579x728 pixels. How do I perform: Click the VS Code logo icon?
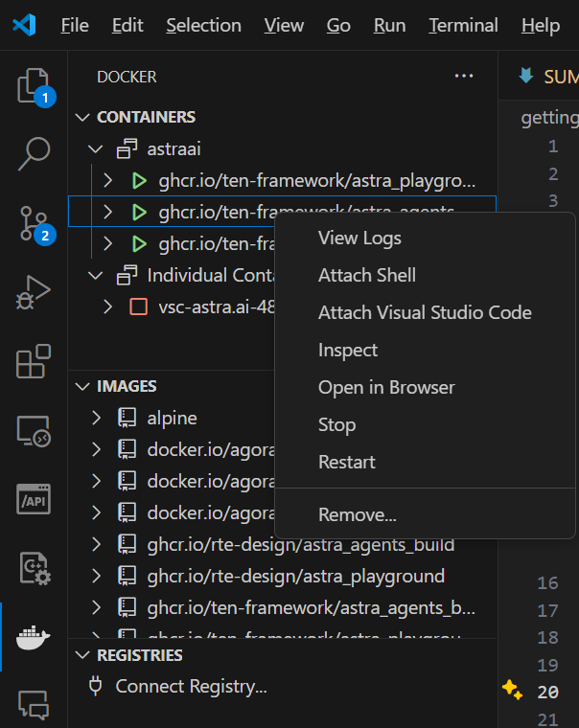(x=24, y=25)
